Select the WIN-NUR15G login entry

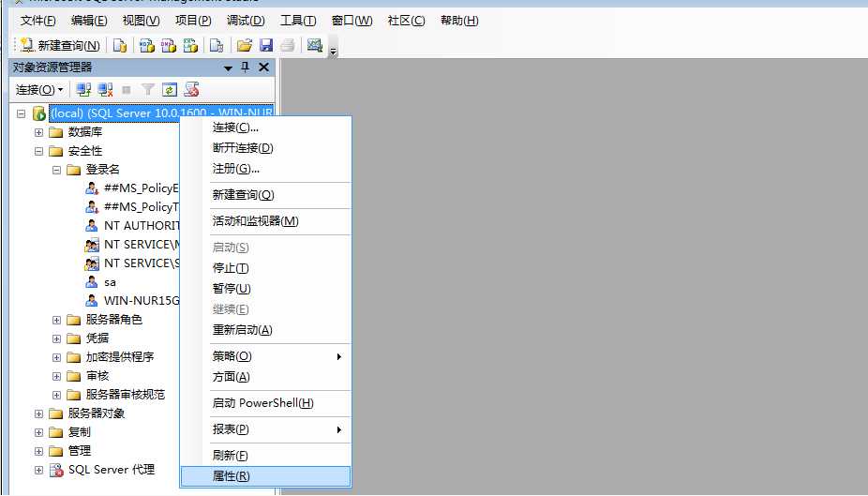(x=142, y=301)
